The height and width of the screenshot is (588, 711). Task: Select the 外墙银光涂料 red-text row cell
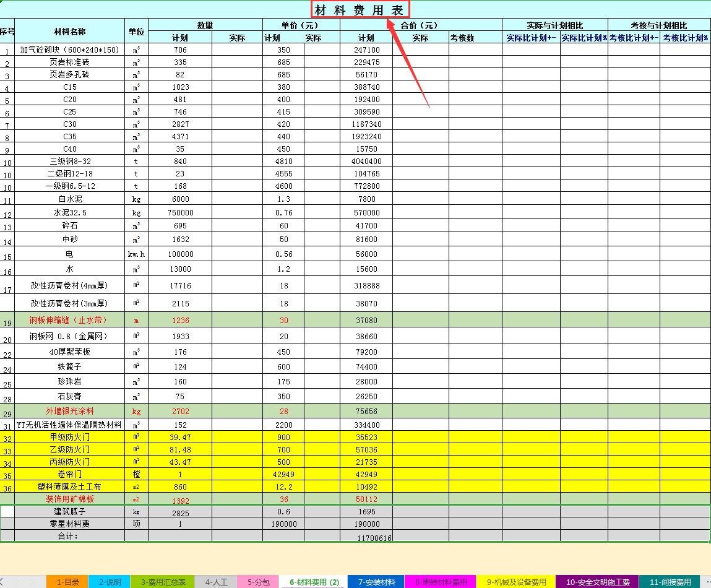tap(68, 410)
